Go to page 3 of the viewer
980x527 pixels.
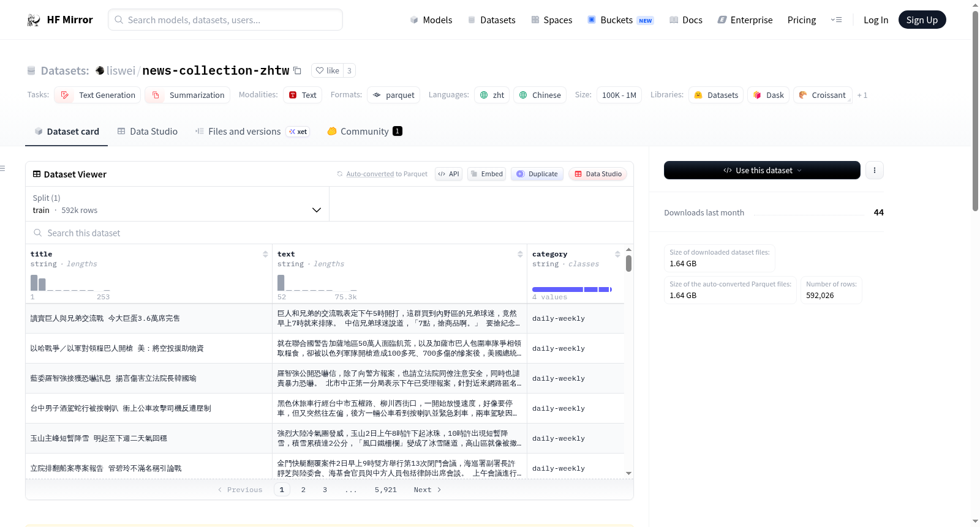325,490
